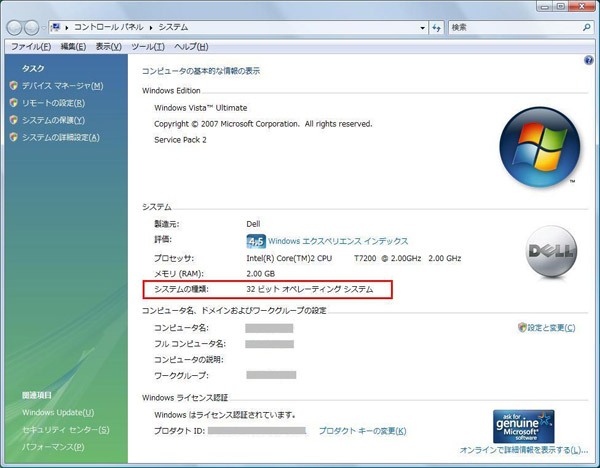
Task: Click 設定と変更(C) link
Action: tap(551, 328)
